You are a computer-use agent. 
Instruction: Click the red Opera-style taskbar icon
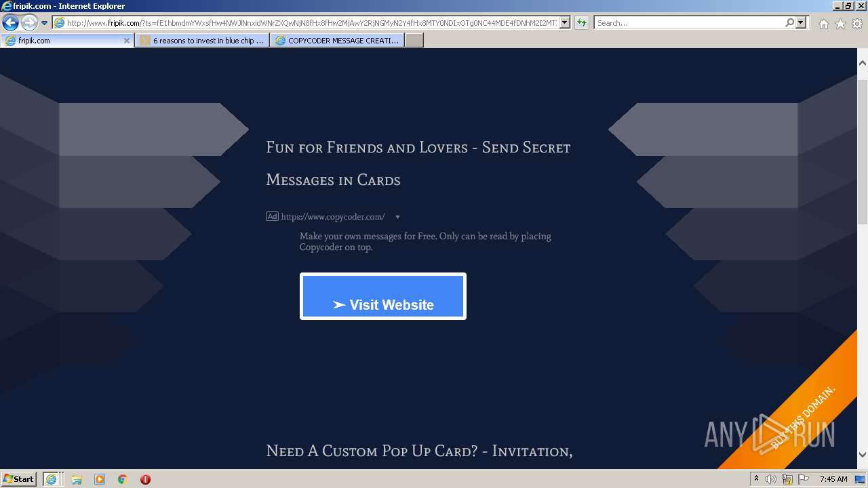click(x=145, y=479)
